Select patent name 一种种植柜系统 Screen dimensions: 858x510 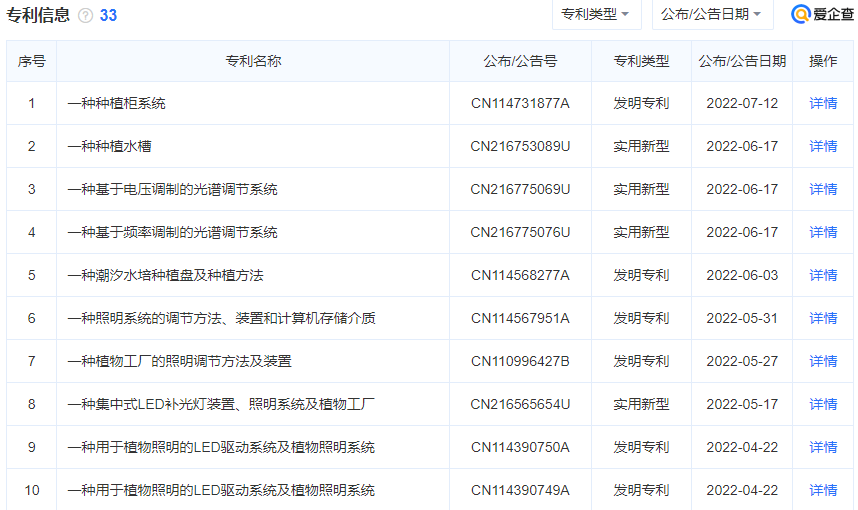[116, 103]
